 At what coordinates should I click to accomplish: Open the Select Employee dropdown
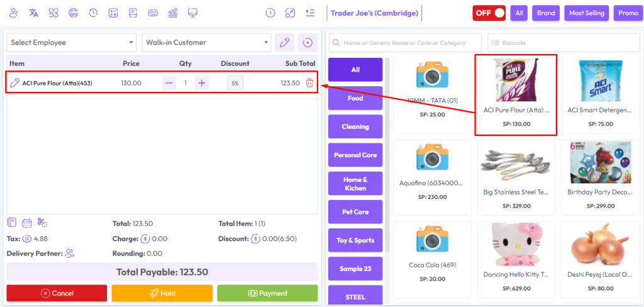(x=72, y=43)
